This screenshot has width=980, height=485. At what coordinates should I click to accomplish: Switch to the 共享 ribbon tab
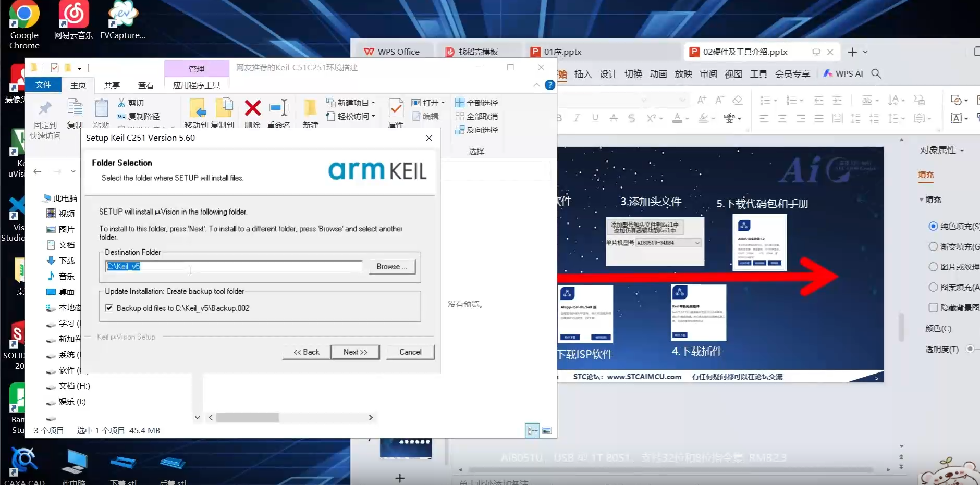point(112,85)
